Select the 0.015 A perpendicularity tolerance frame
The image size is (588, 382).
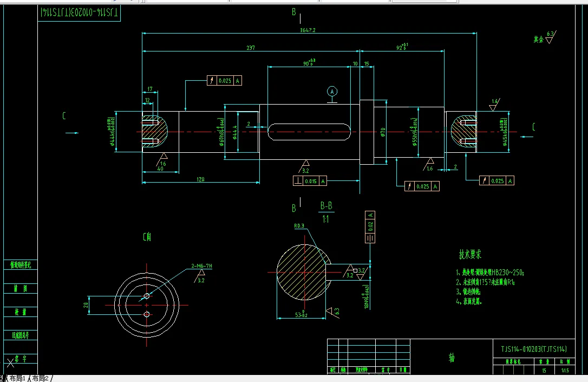coord(310,181)
